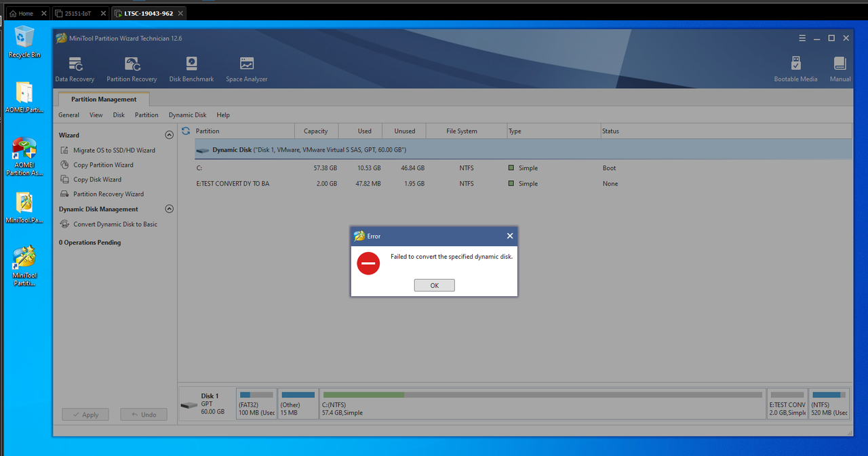Viewport: 868px width, 456px height.
Task: Sort by the Capacity column header
Action: pos(316,131)
